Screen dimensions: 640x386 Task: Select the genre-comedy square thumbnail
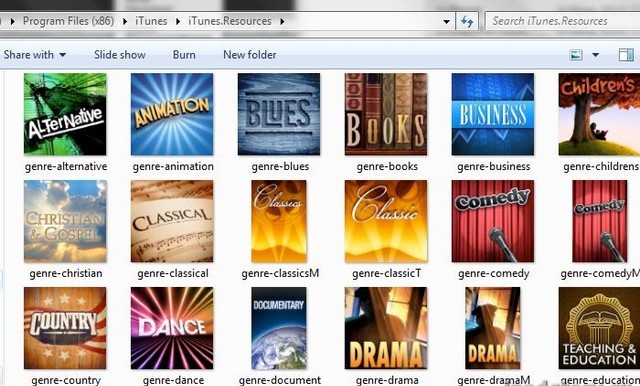point(493,221)
